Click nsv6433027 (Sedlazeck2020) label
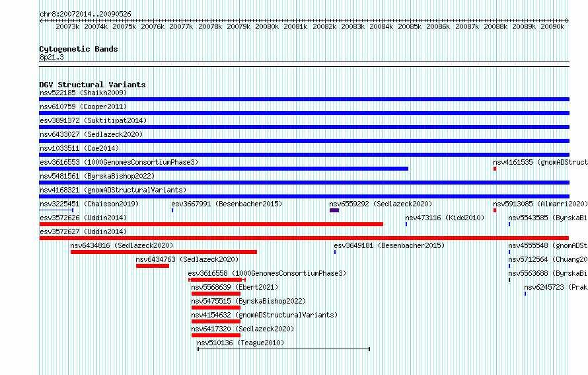The width and height of the screenshot is (588, 375). [x=91, y=134]
